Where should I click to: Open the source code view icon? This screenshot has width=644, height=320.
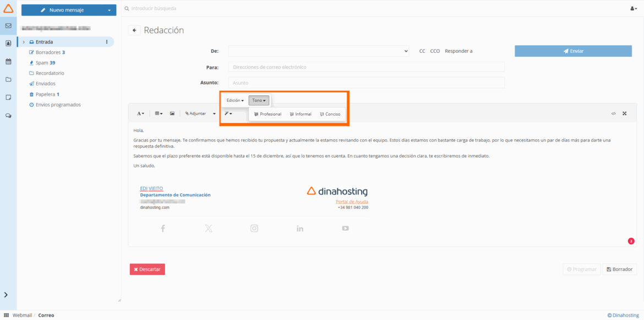click(613, 113)
